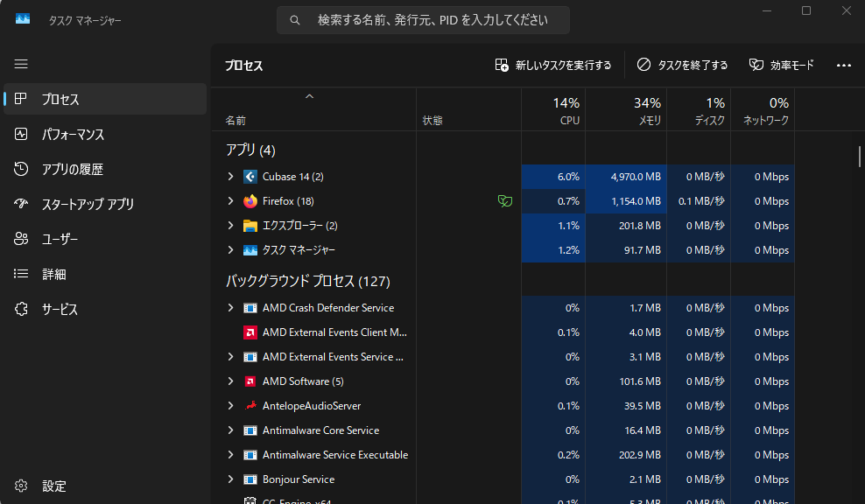
Task: Click the Firefox app icon in process list
Action: point(250,201)
